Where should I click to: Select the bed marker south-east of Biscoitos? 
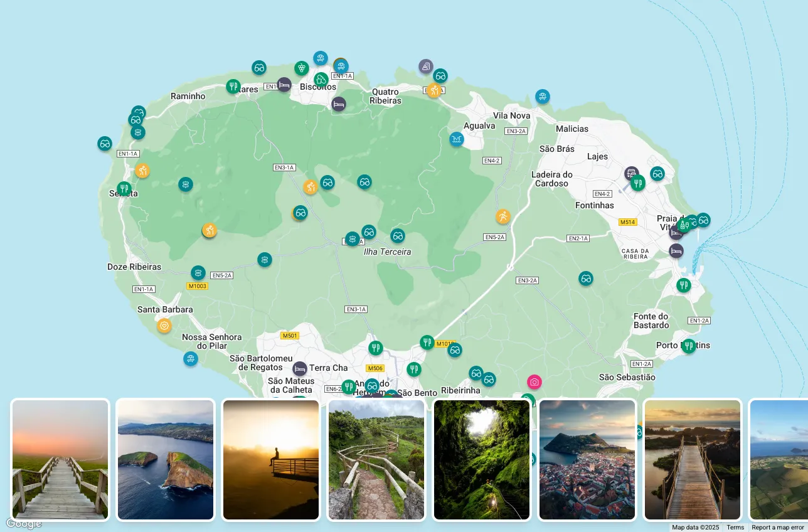tap(339, 104)
